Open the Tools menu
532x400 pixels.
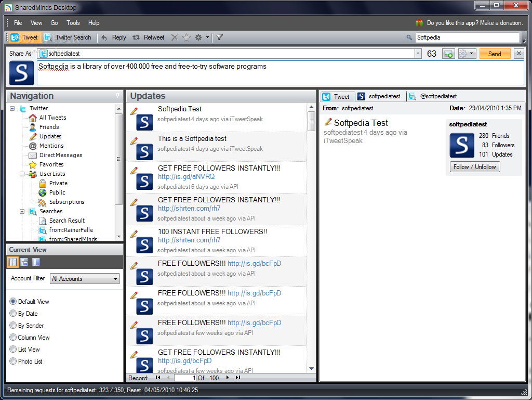pos(73,23)
